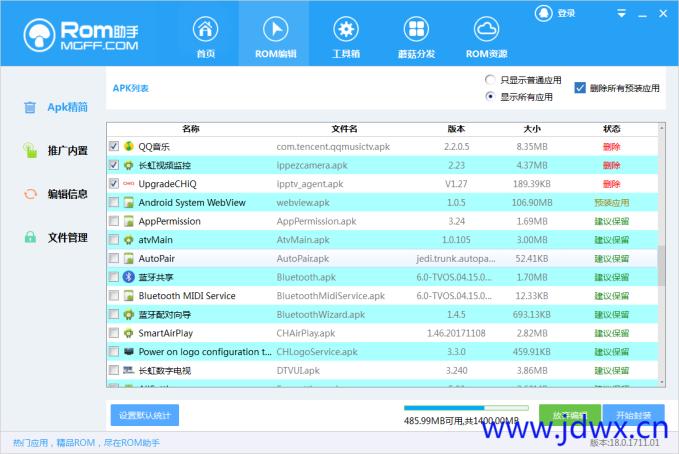Image resolution: width=679 pixels, height=454 pixels.
Task: Check the 蓝牙共享 checkbox
Action: pyautogui.click(x=114, y=277)
